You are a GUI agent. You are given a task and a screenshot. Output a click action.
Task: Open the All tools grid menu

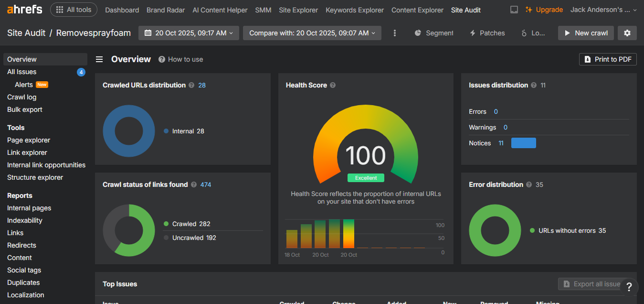pyautogui.click(x=74, y=10)
